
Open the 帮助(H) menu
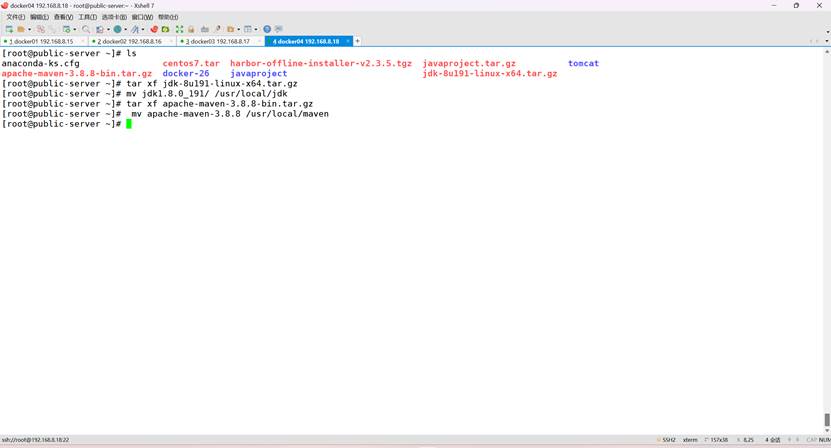(168, 17)
